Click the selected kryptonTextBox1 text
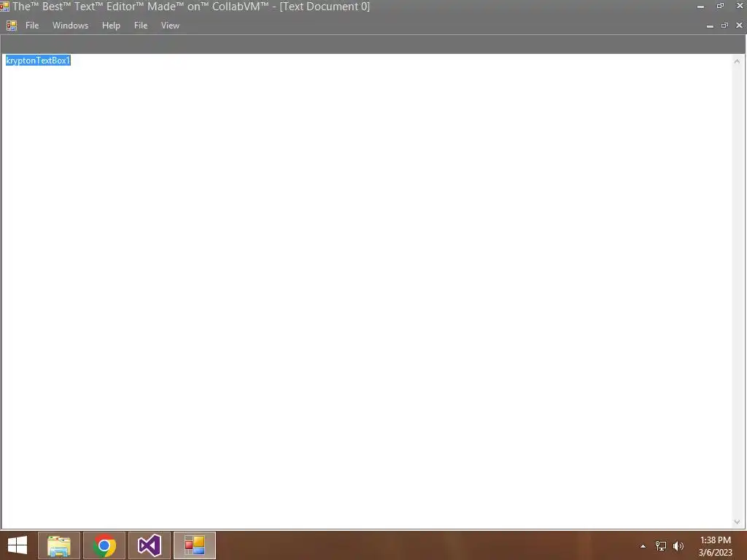The image size is (747, 560). pos(38,61)
